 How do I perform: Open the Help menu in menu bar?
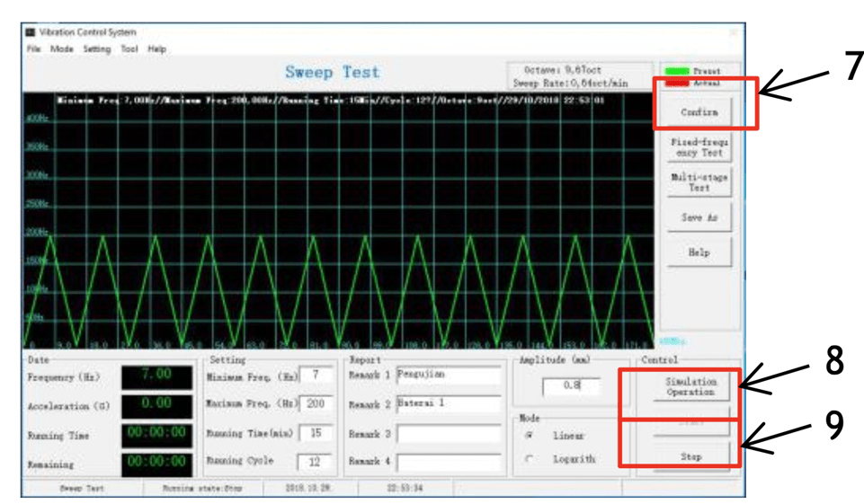pyautogui.click(x=157, y=49)
